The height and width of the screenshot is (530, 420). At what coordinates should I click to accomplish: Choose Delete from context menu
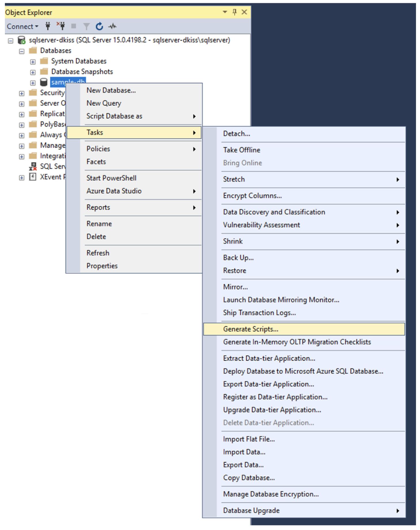pyautogui.click(x=134, y=237)
